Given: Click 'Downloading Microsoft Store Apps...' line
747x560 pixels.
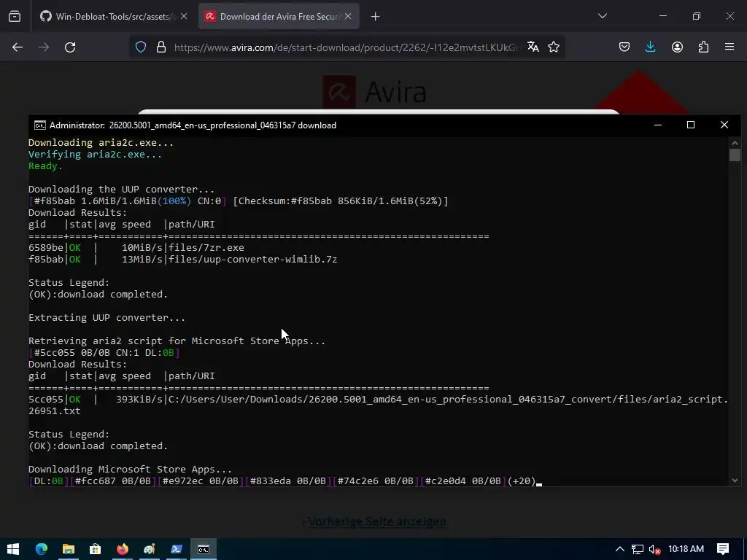Looking at the screenshot, I should click(130, 469).
